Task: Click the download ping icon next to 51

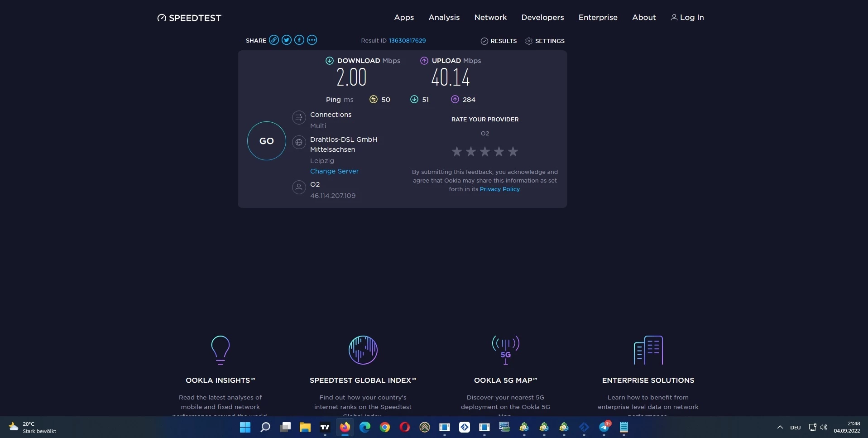Action: pos(414,99)
